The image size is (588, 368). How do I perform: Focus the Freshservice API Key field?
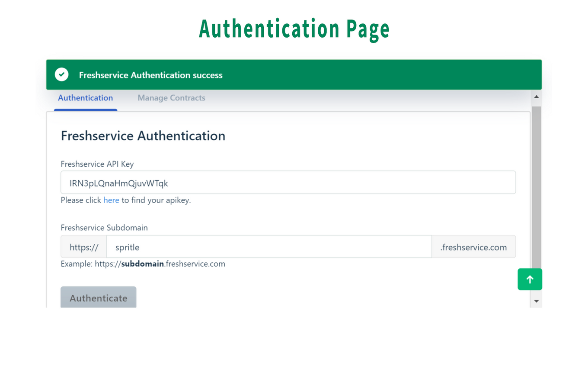(x=288, y=182)
